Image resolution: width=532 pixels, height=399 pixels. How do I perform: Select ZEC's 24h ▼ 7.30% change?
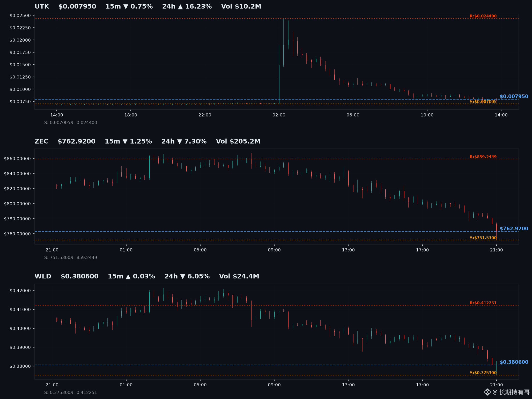coord(184,141)
